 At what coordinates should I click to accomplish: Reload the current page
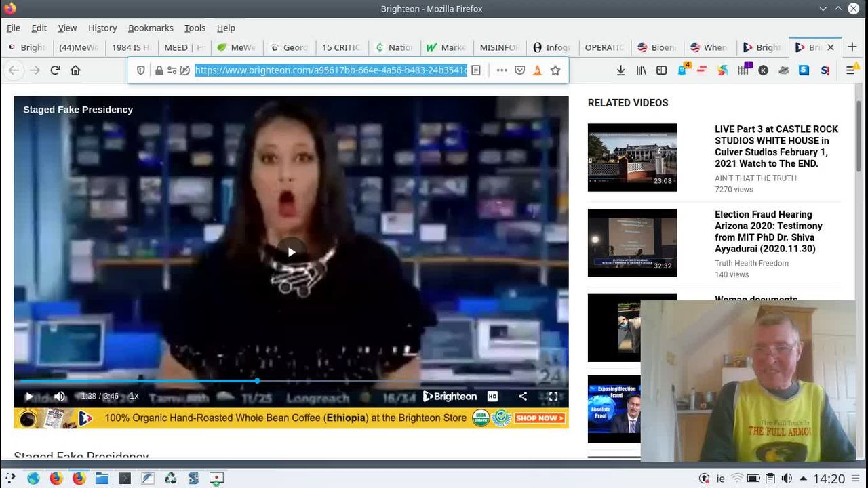click(x=55, y=70)
